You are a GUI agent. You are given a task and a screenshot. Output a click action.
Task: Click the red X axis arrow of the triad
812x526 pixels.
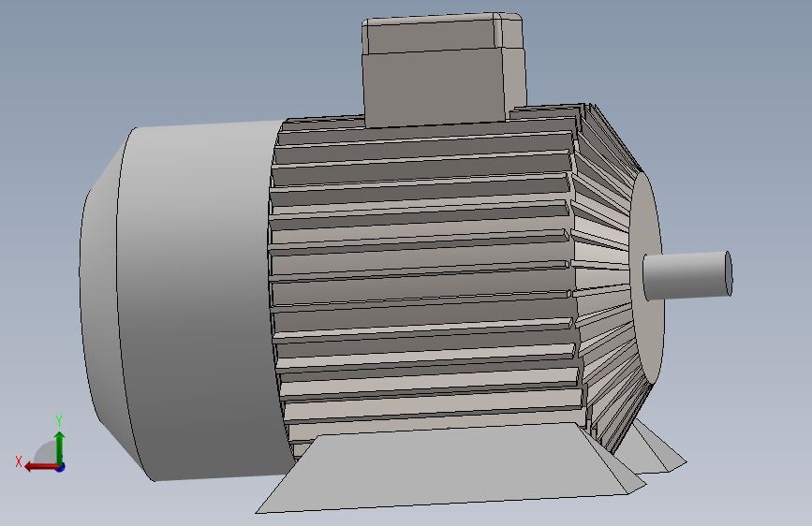(x=41, y=467)
